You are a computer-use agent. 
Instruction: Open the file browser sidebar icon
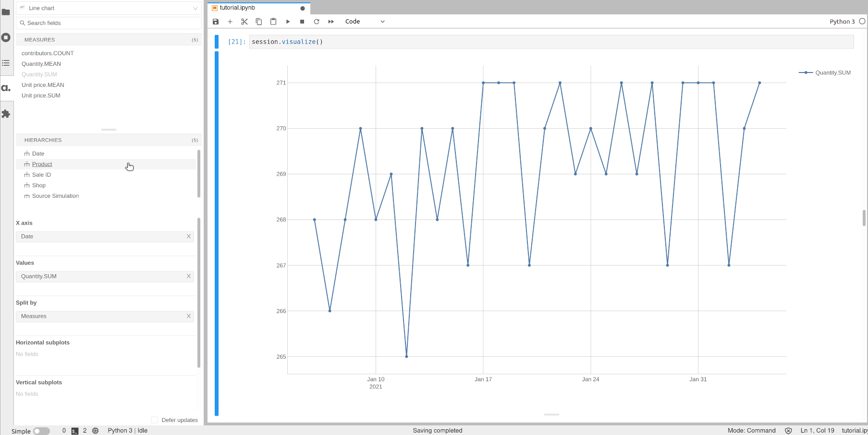pyautogui.click(x=6, y=12)
